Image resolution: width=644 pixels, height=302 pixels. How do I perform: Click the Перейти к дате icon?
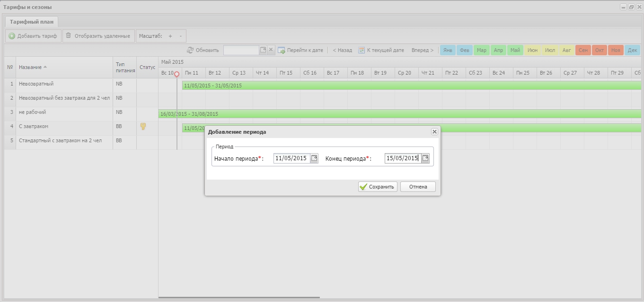tap(282, 50)
